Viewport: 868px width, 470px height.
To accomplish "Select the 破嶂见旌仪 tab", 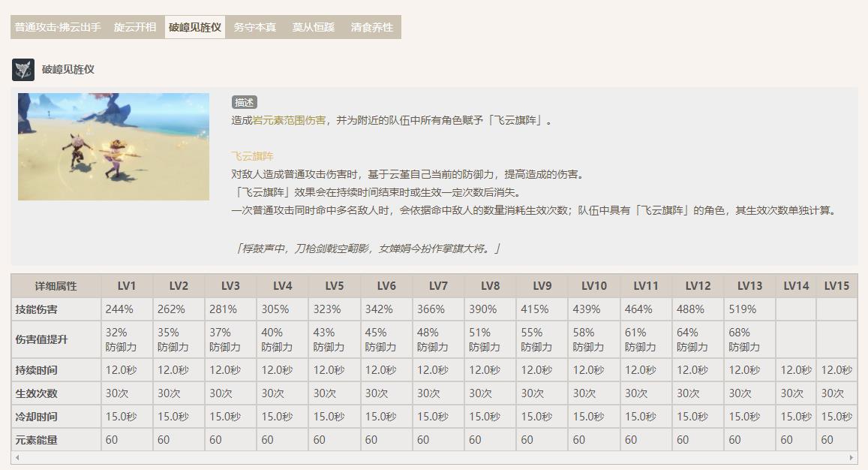I will [194, 26].
